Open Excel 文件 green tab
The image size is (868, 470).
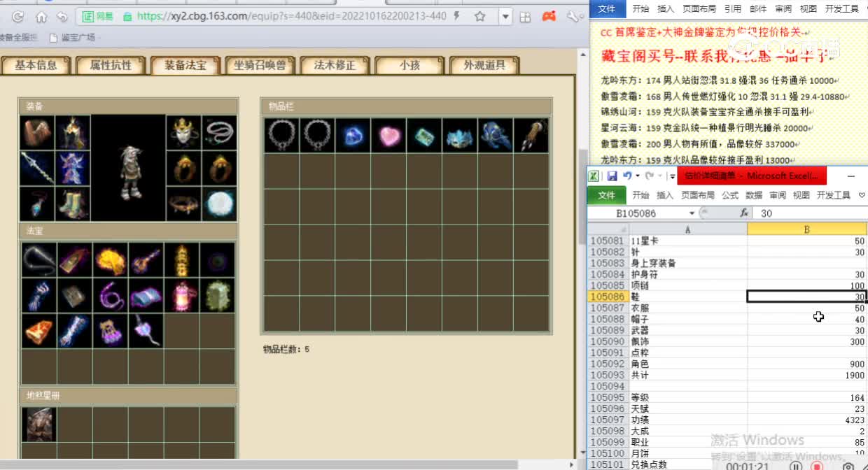pos(607,195)
